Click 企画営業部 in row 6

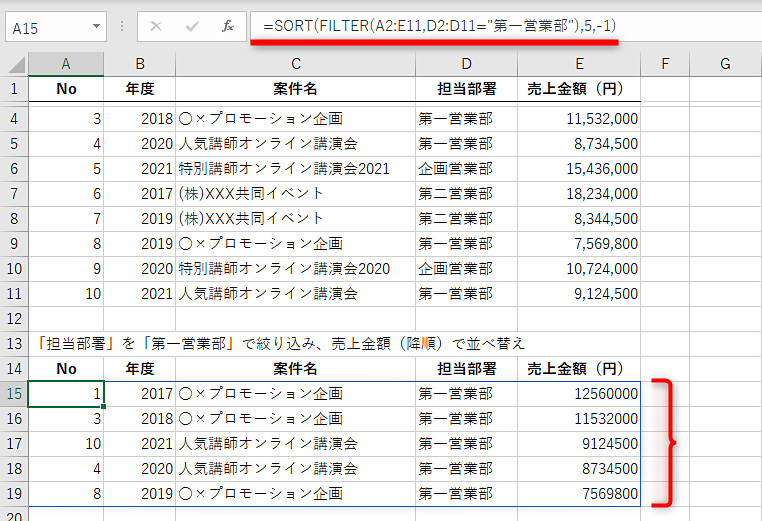coord(467,169)
